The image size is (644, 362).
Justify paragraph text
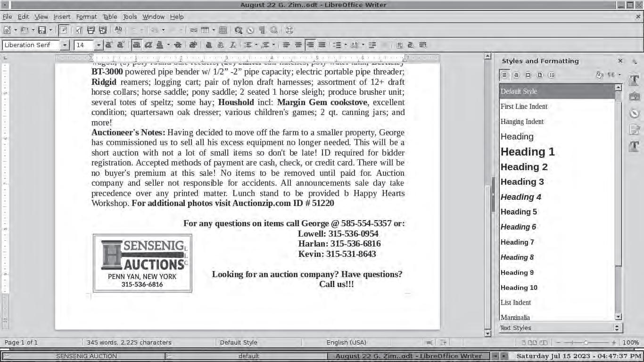tap(322, 45)
